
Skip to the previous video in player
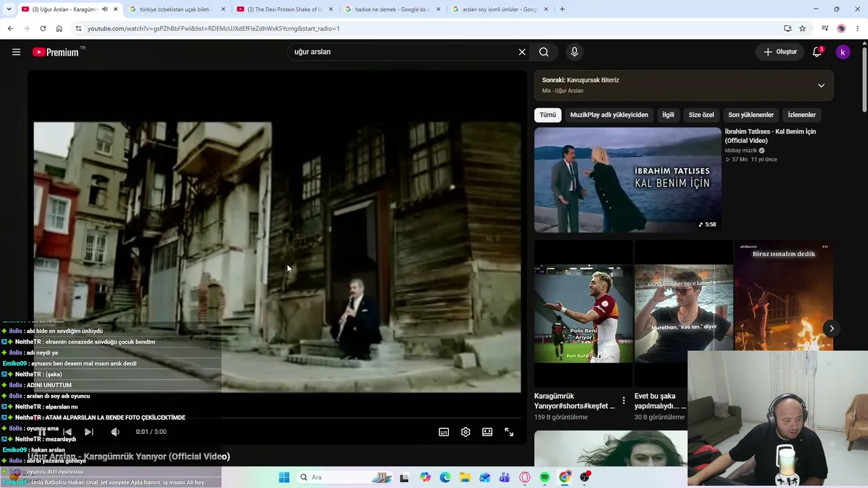click(x=67, y=432)
